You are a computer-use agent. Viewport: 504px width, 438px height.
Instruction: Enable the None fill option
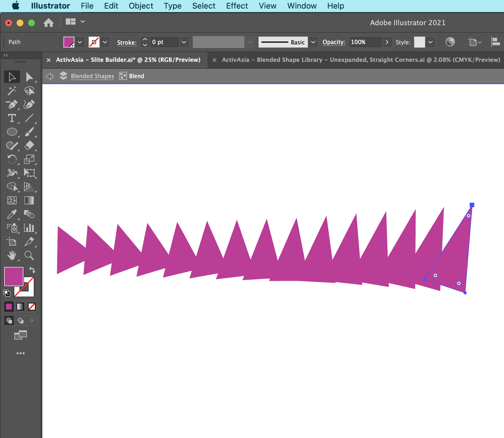coord(31,307)
